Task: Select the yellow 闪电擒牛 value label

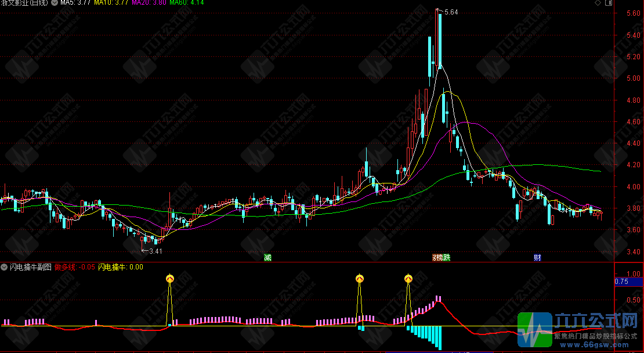Action: click(x=120, y=267)
